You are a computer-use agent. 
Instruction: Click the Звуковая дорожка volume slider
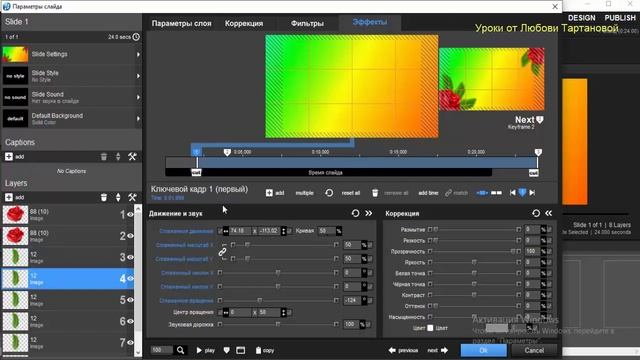click(x=278, y=324)
